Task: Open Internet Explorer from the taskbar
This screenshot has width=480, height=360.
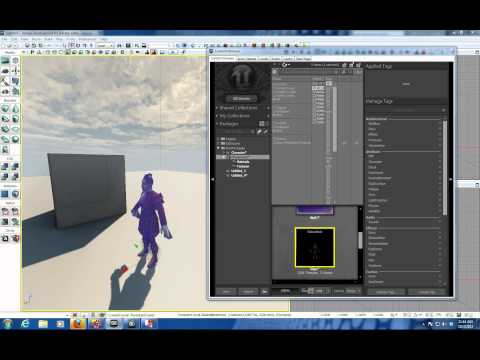Action: coord(25,324)
